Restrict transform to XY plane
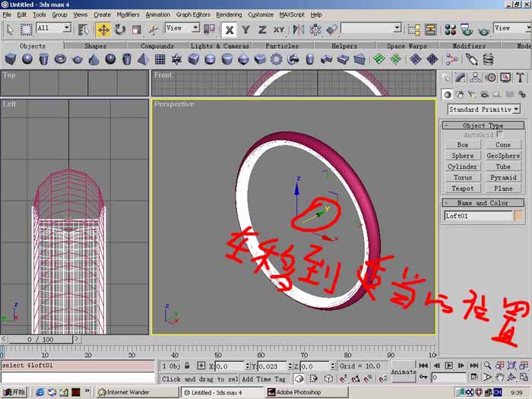532x399 pixels. (279, 30)
